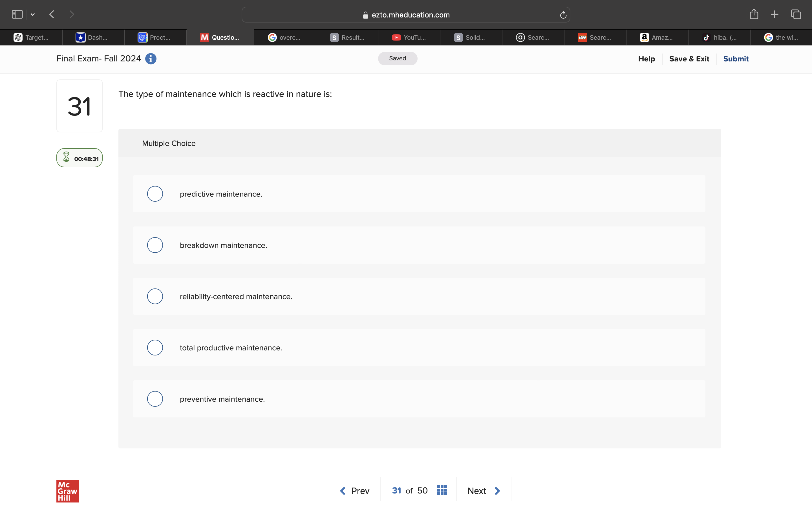Click the ezto.mheducation.com address bar

[406, 15]
